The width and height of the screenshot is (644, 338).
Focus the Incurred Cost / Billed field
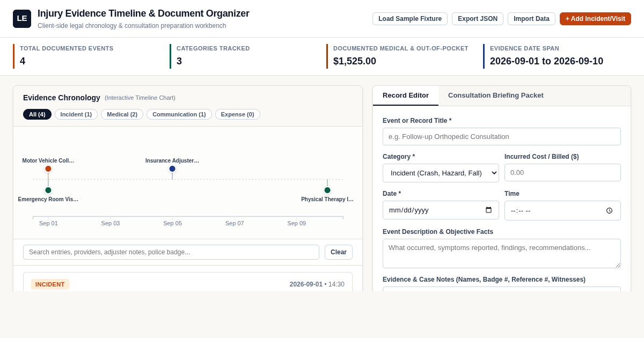562,172
